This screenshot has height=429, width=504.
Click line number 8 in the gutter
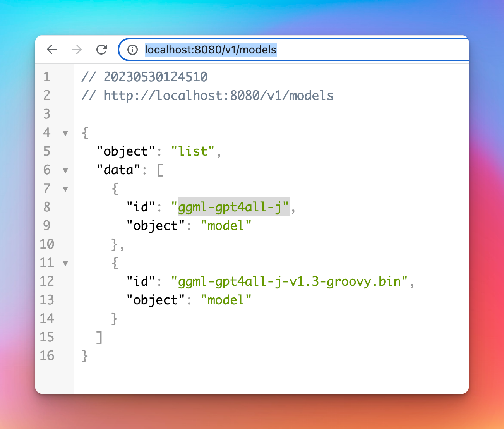pyautogui.click(x=47, y=207)
